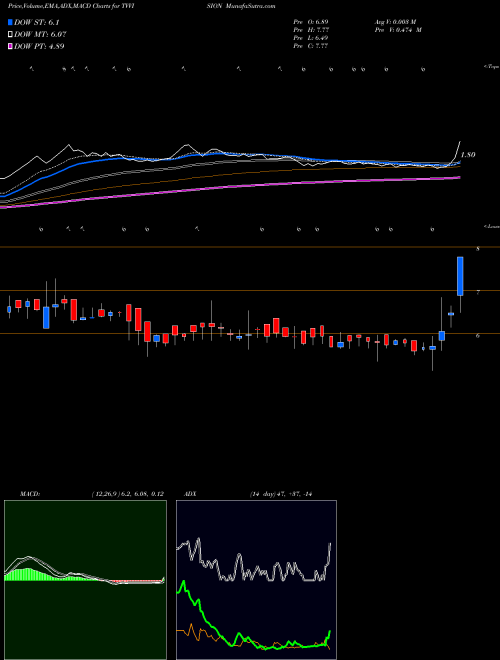Click the 'DOW ST: 6.1' label
The width and height of the screenshot is (500, 660).
click(37, 22)
